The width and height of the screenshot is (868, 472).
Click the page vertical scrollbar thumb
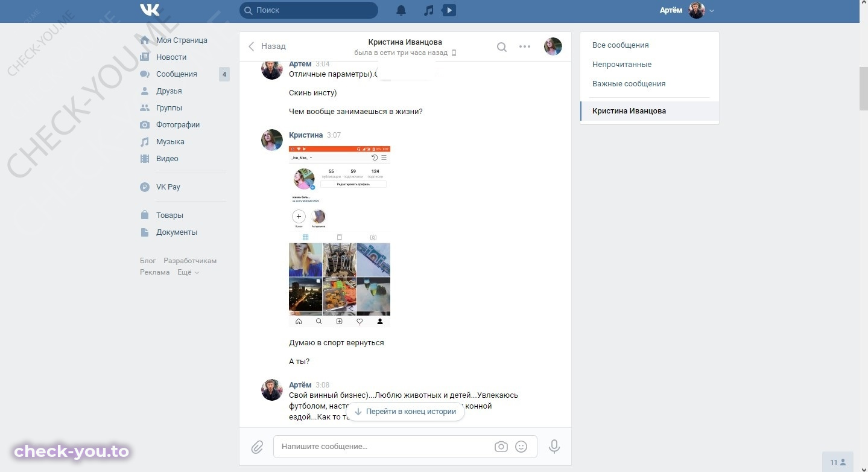[x=864, y=89]
